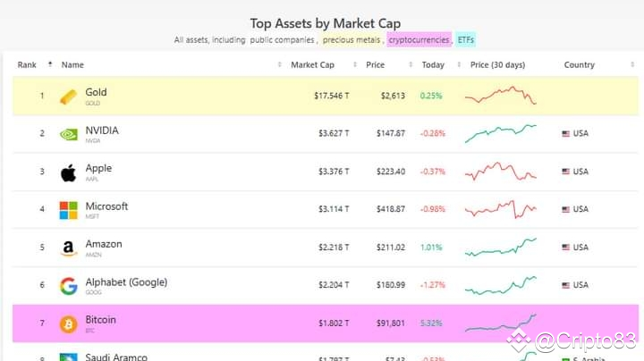Click the Apple logo icon

(x=69, y=172)
